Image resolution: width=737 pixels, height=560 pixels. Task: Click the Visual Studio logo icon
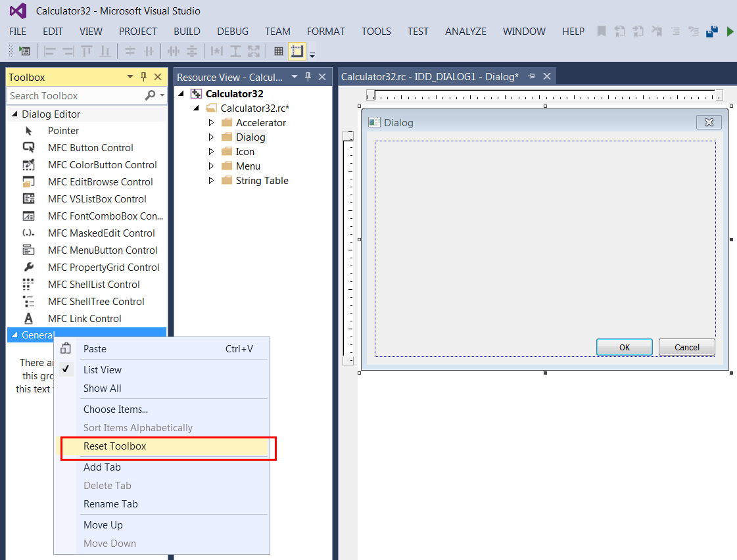pyautogui.click(x=18, y=11)
